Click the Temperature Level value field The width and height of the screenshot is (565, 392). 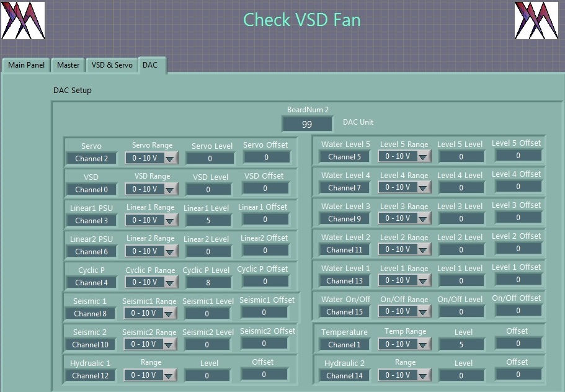coord(461,345)
